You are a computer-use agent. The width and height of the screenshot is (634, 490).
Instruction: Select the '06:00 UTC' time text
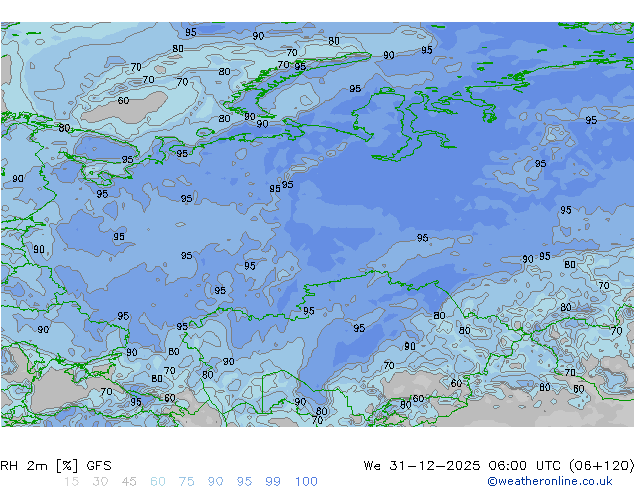pyautogui.click(x=524, y=466)
